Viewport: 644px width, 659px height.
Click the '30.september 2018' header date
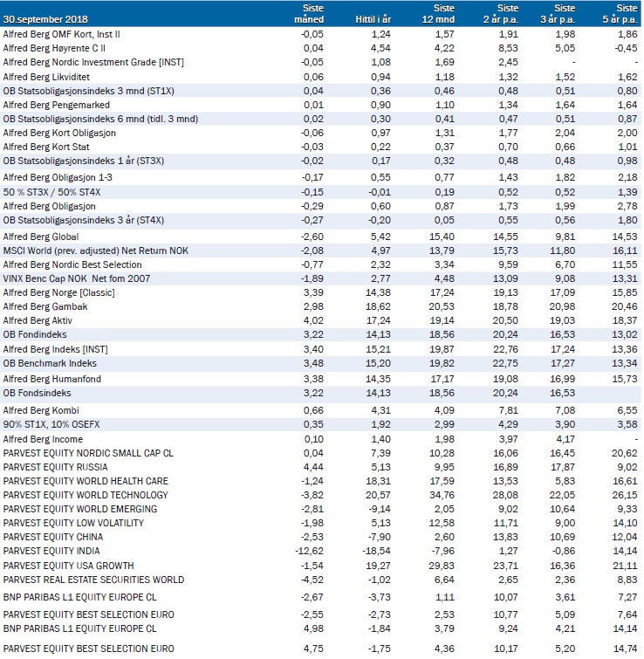(x=45, y=19)
